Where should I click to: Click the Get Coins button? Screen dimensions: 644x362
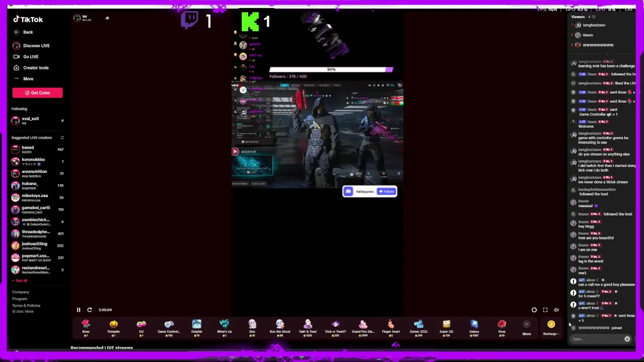click(38, 93)
